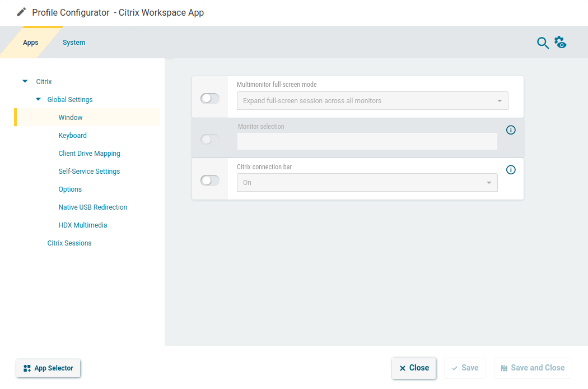Click the Monitor selection input field
588x389 pixels.
367,141
